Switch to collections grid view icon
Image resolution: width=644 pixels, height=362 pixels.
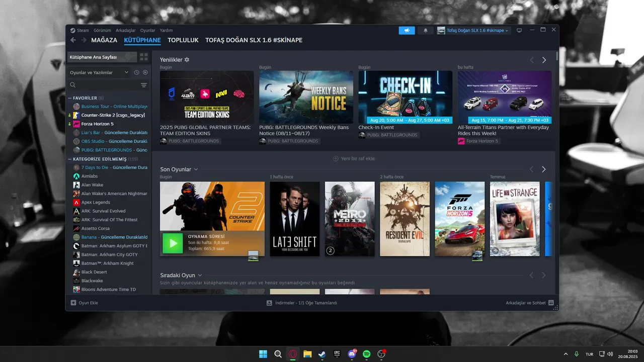pos(144,57)
